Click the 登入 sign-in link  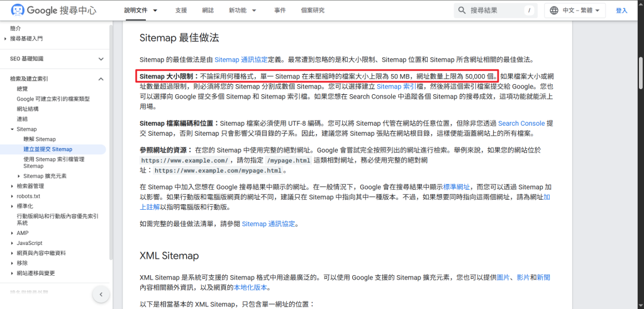621,10
